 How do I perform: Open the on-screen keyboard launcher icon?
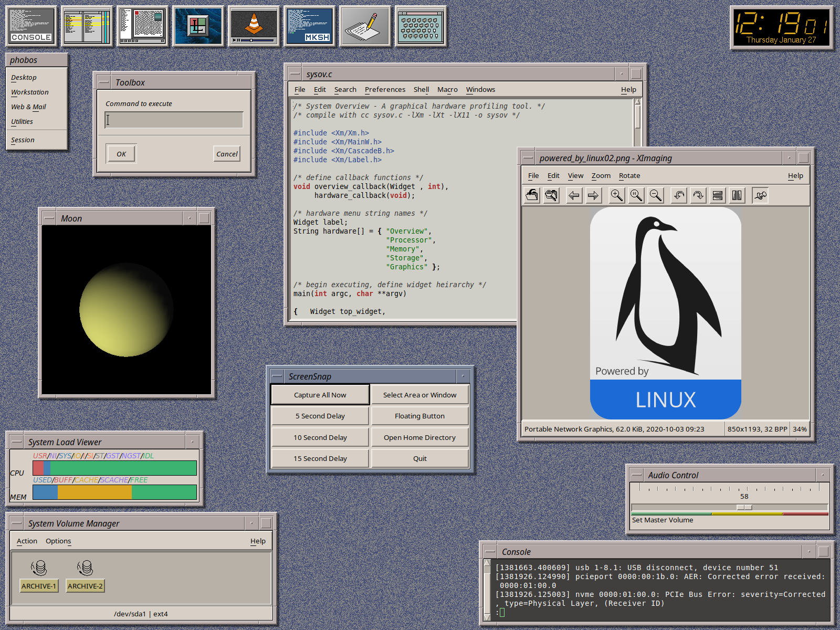point(421,26)
